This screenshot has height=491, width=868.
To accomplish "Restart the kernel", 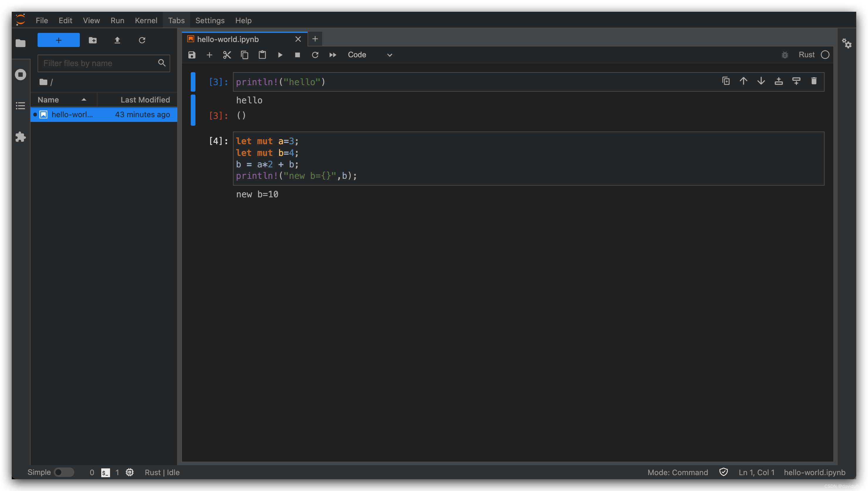I will (315, 55).
